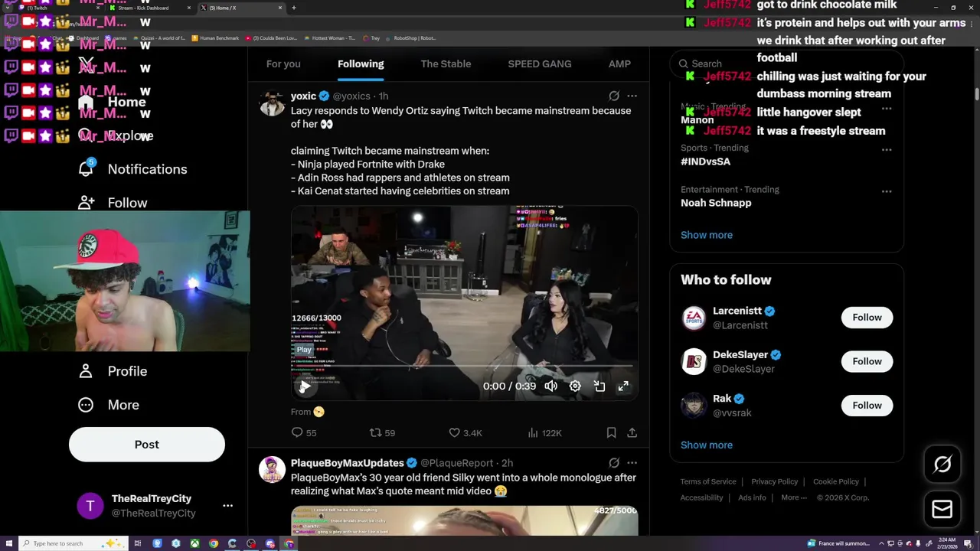The image size is (980, 551).
Task: Open floating Messages envelope button
Action: coord(942,509)
